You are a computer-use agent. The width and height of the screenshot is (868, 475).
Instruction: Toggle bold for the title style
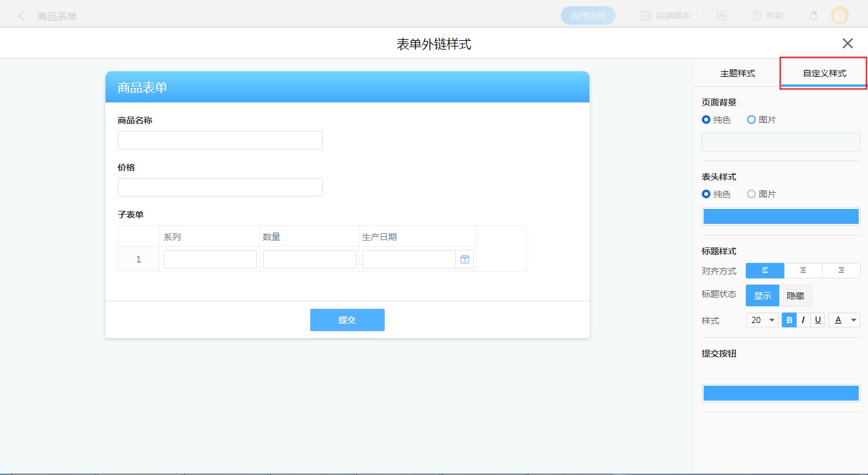(789, 320)
